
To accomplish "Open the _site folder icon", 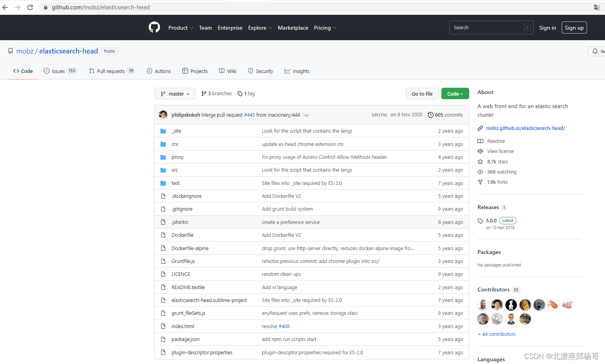I will [x=163, y=131].
